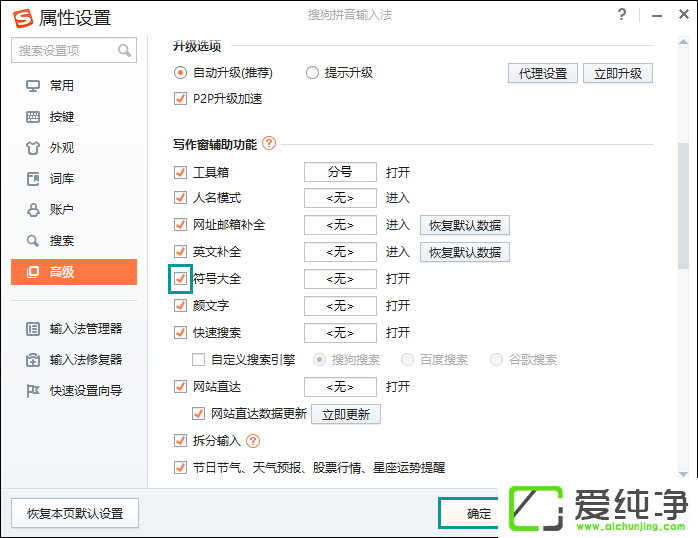The height and width of the screenshot is (538, 698).
Task: Click the 工具箱 hotkey field showing 分号
Action: click(x=340, y=172)
